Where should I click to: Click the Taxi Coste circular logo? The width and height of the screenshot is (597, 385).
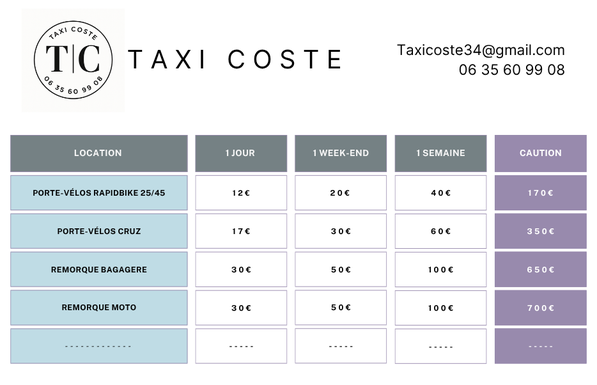pyautogui.click(x=73, y=60)
